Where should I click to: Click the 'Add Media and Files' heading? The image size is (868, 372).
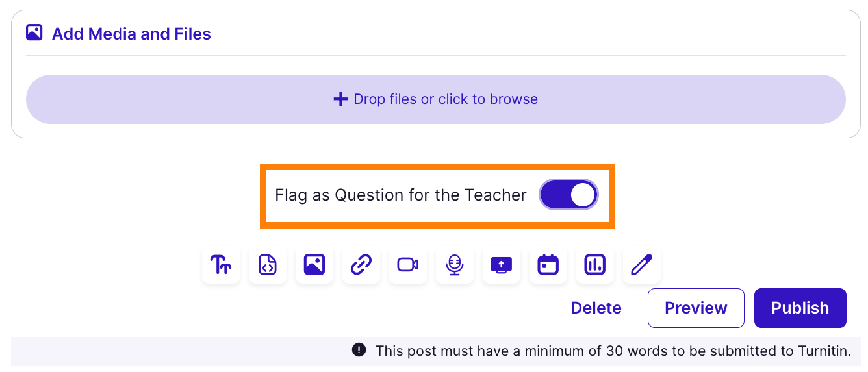131,34
